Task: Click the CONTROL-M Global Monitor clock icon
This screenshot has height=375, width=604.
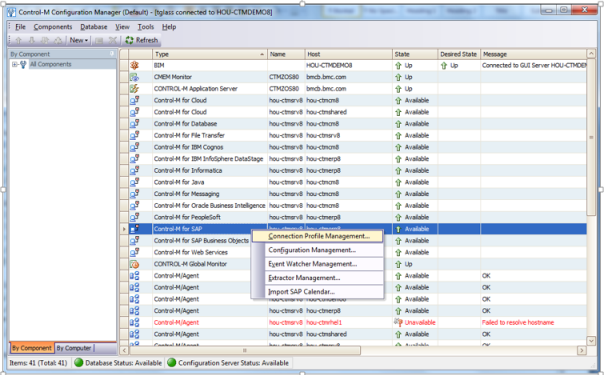Action: pos(134,265)
